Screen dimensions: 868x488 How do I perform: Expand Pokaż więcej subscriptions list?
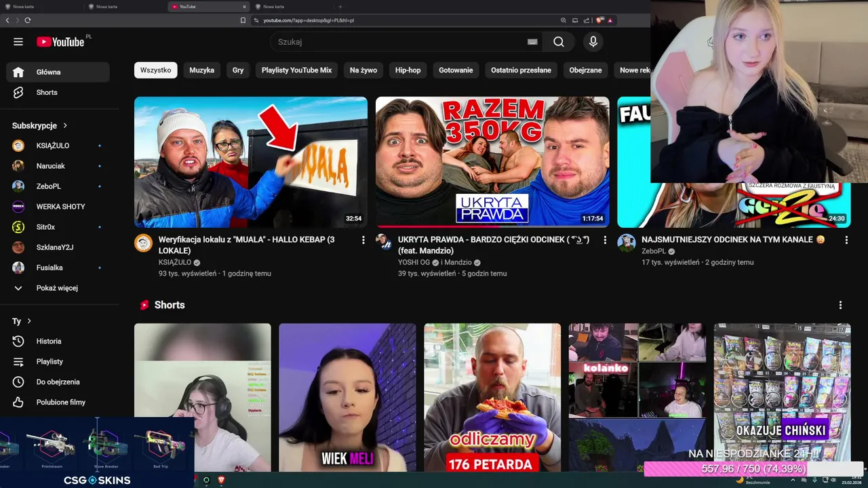[x=58, y=288]
